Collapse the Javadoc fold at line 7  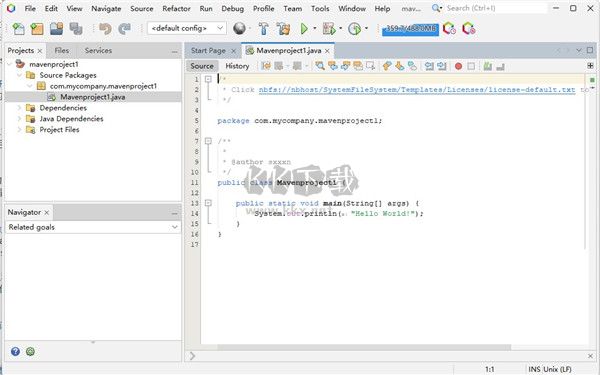point(208,141)
